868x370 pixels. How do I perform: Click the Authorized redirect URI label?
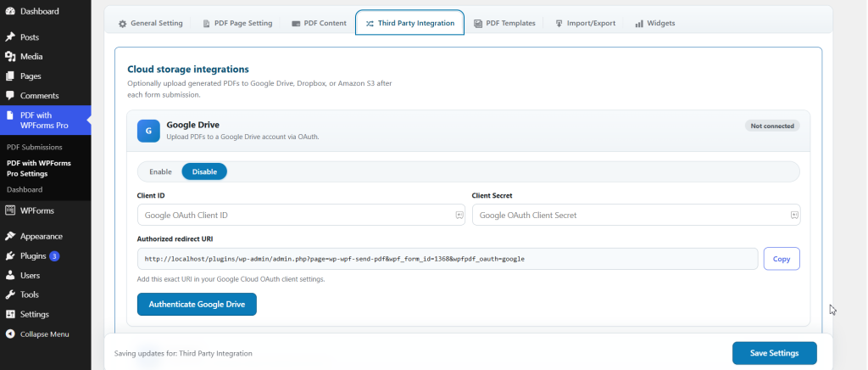[175, 239]
